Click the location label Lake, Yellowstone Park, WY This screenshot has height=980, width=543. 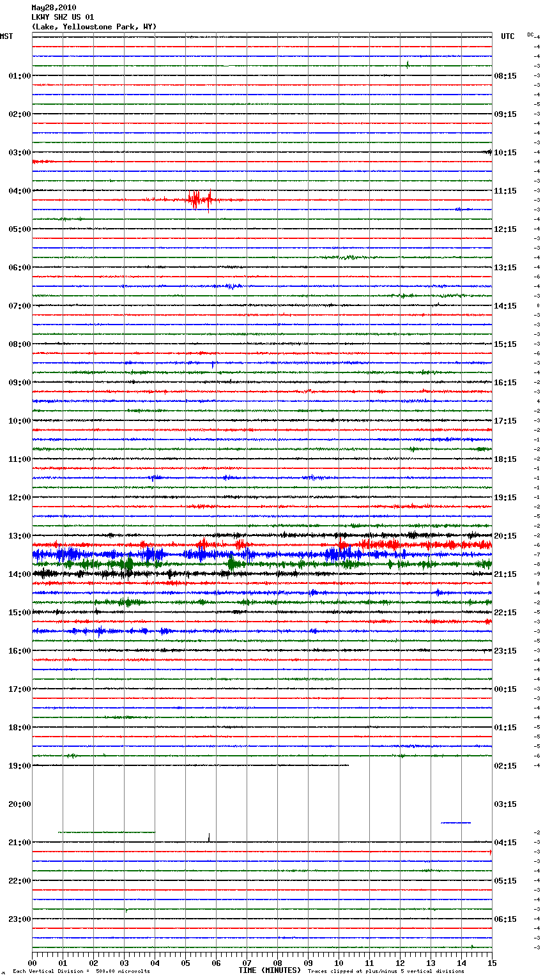click(94, 27)
